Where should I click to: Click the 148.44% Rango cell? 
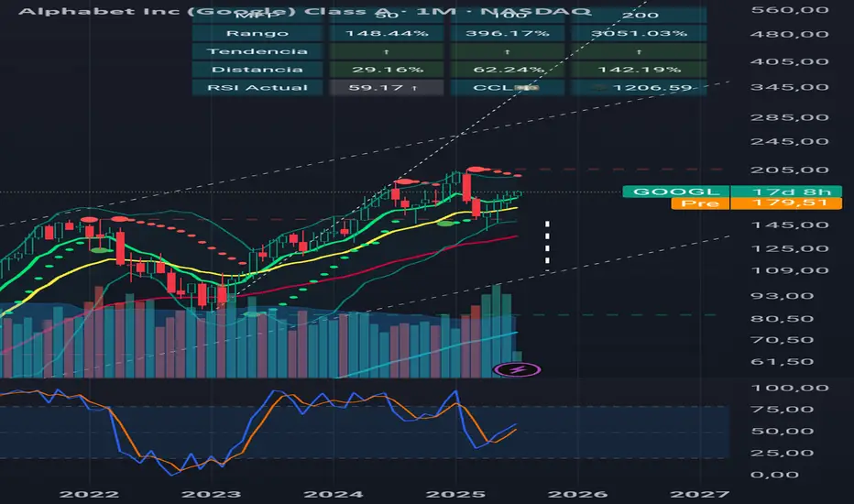[386, 33]
